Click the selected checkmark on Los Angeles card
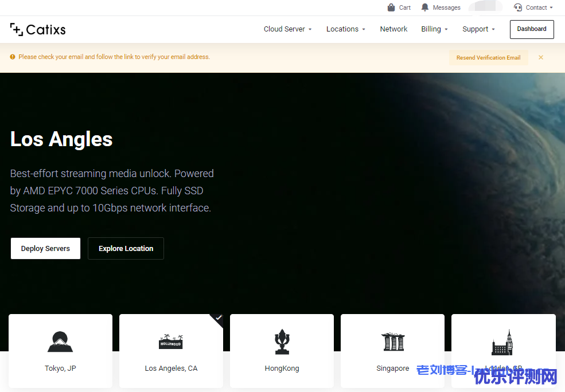 [218, 318]
